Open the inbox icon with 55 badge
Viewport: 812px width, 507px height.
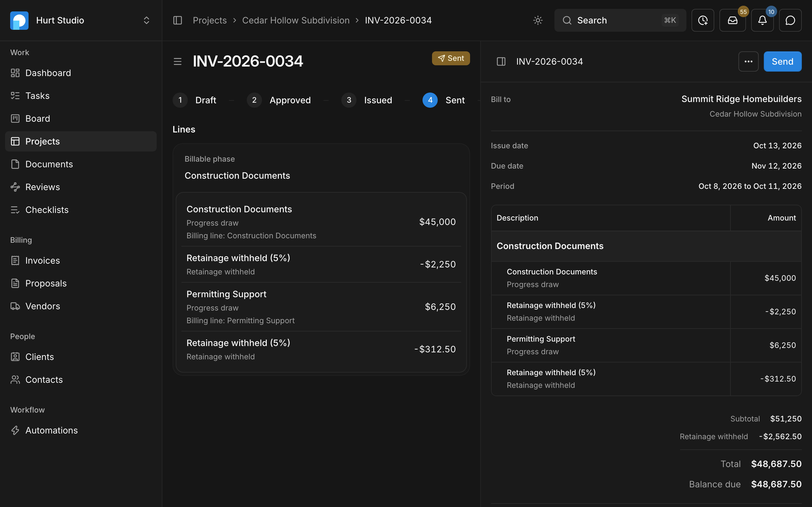[732, 20]
